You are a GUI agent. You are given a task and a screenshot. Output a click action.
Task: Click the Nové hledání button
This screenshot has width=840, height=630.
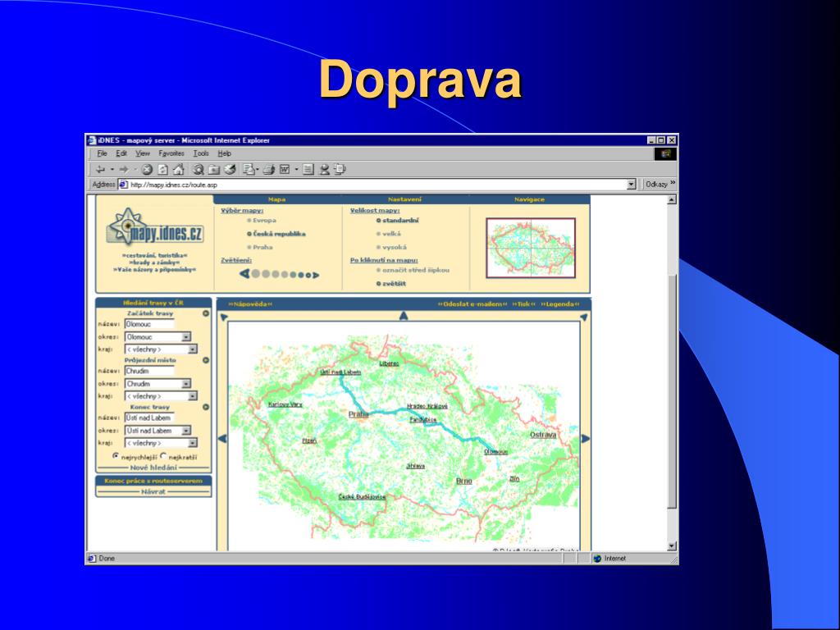(153, 468)
